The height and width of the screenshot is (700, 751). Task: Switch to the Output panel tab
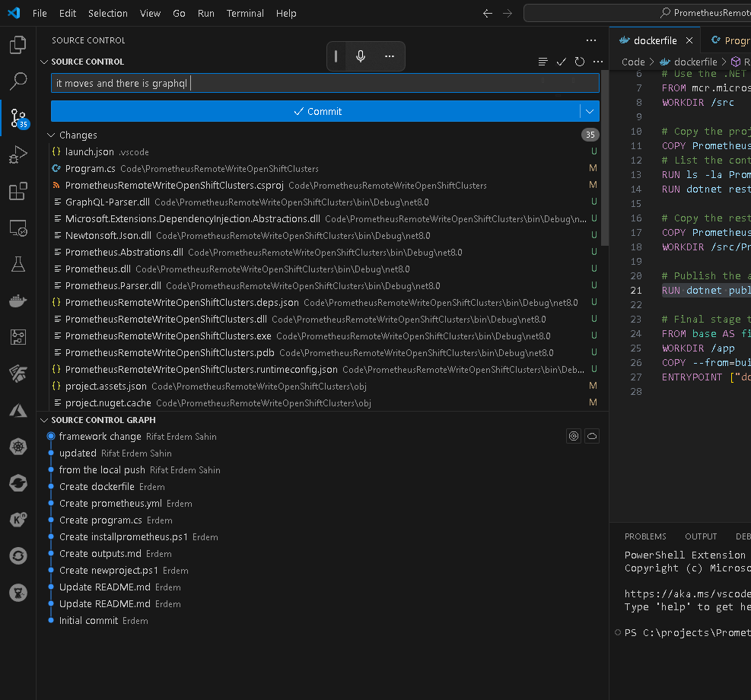701,536
